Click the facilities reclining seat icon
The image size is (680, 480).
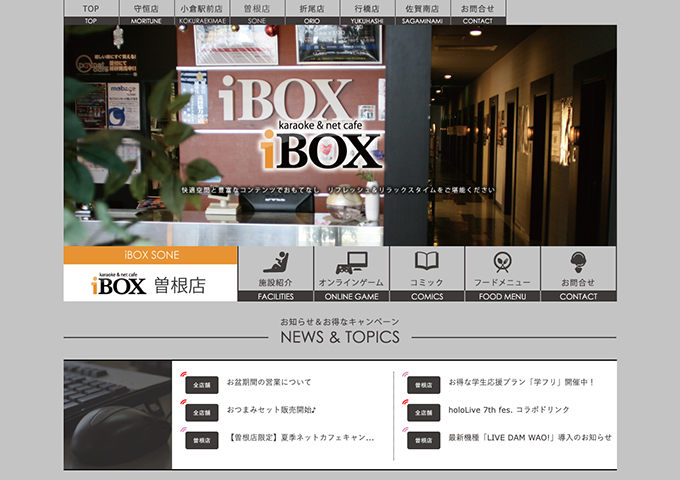pyautogui.click(x=276, y=262)
